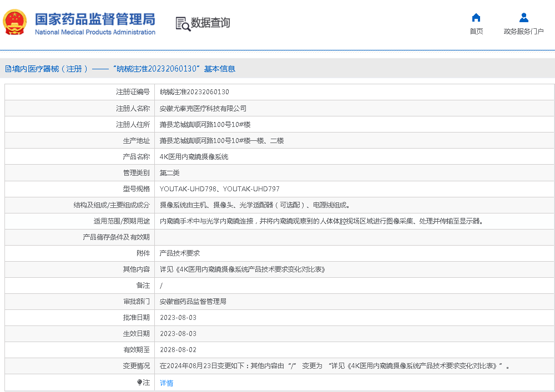555x392 pixels.
Task: Click the bullet icon beside 注 label
Action: pyautogui.click(x=140, y=383)
